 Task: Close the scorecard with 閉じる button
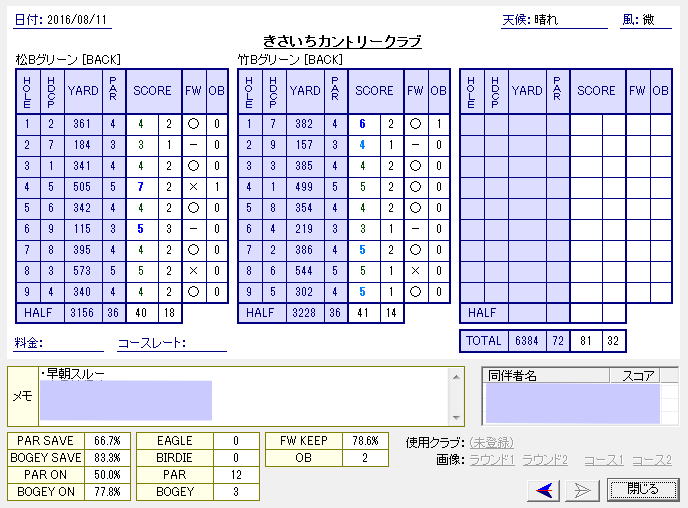[x=642, y=489]
